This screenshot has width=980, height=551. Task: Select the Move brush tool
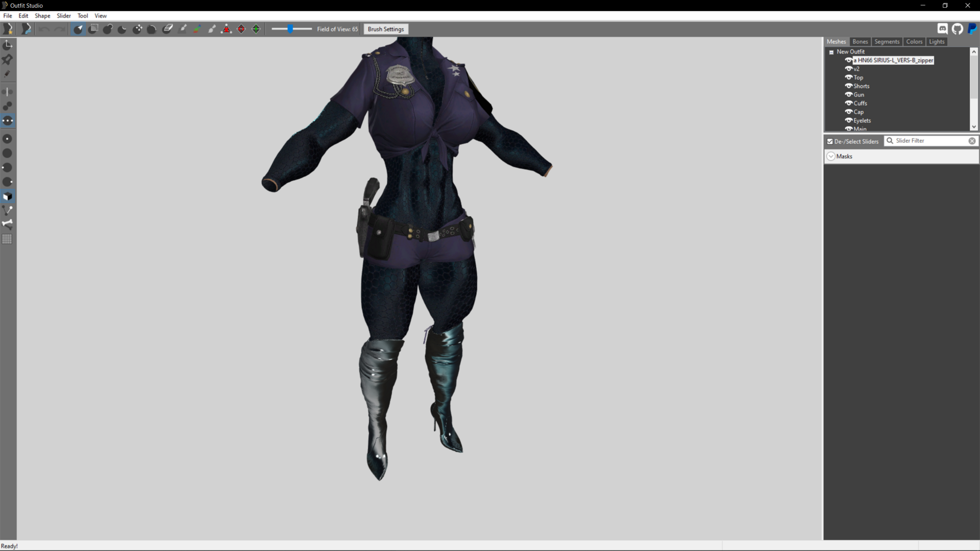click(x=137, y=29)
